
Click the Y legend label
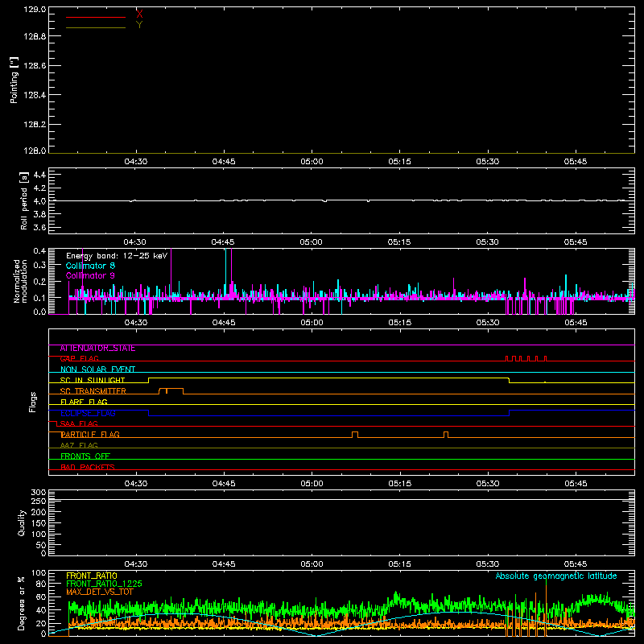[x=139, y=25]
